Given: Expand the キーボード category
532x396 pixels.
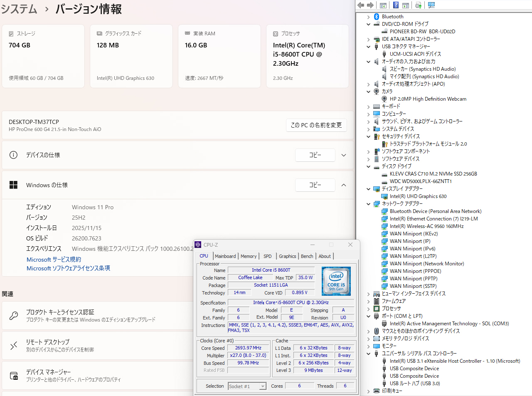Looking at the screenshot, I should tap(369, 106).
